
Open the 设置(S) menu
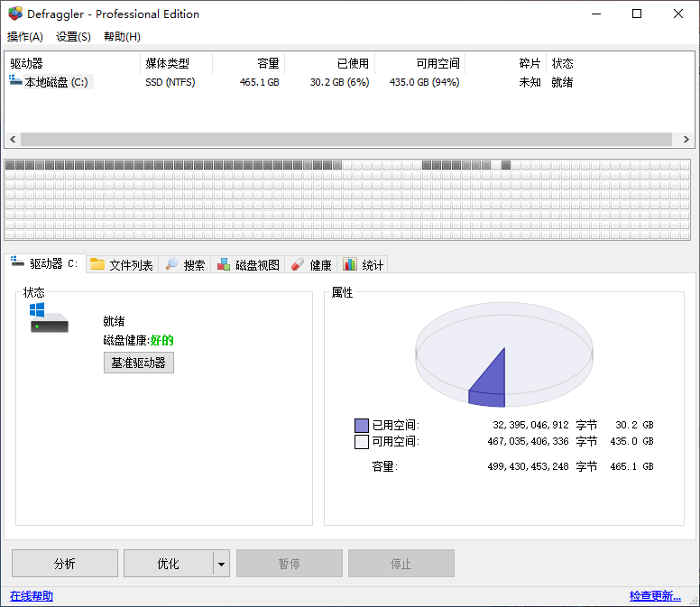point(73,37)
